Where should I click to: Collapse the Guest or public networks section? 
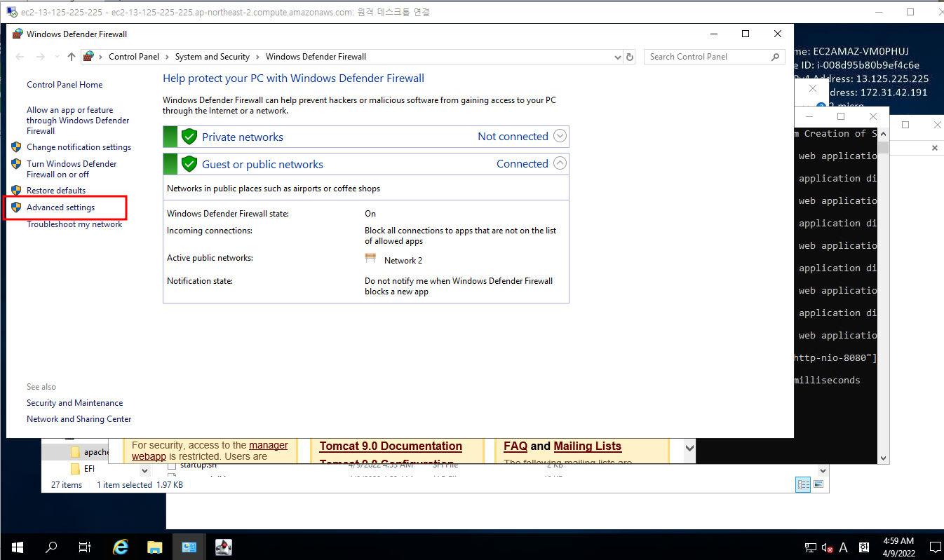point(560,163)
